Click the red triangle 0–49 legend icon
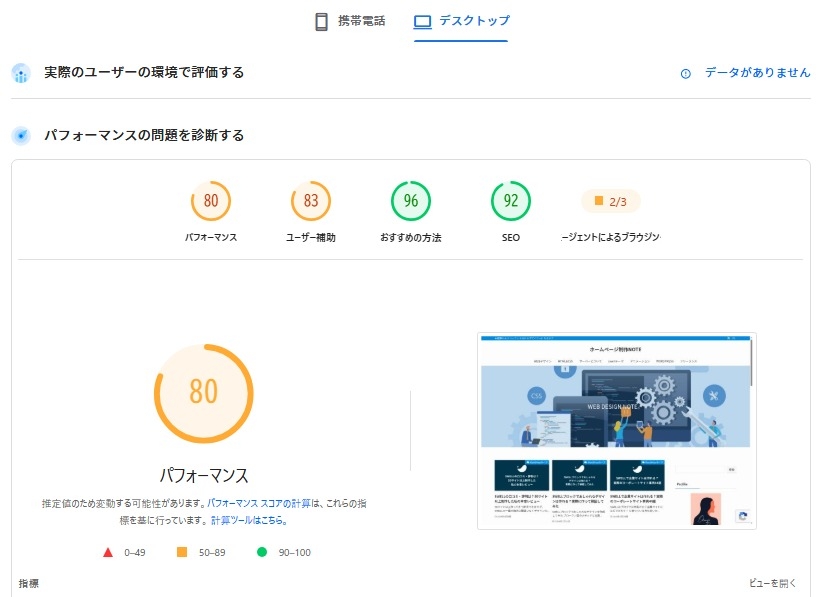The height and width of the screenshot is (597, 825). [108, 552]
